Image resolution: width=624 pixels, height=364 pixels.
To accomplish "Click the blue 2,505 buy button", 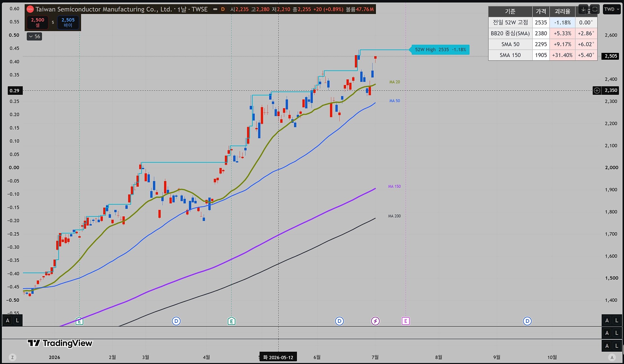I will point(68,22).
